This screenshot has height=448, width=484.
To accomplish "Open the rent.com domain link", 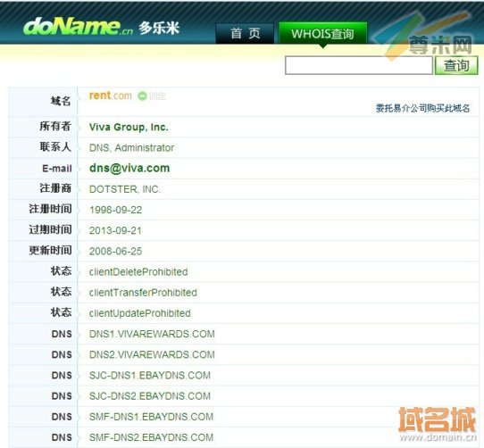I will (111, 95).
